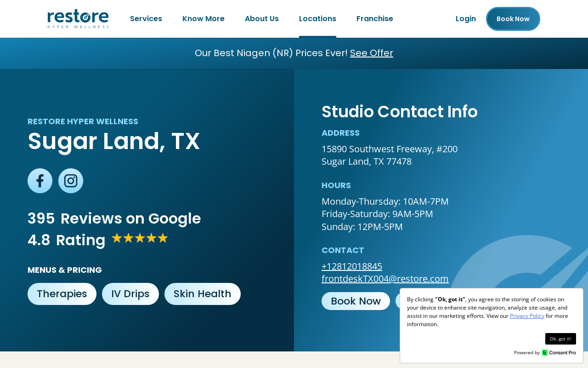Screen dimensions: 588x368
Task: Click the 4.8 Rating text
Action: click(67, 240)
